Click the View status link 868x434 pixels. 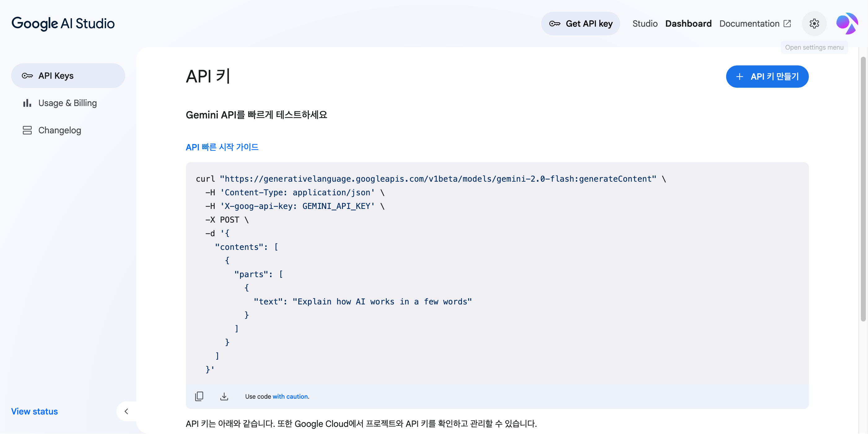[34, 411]
